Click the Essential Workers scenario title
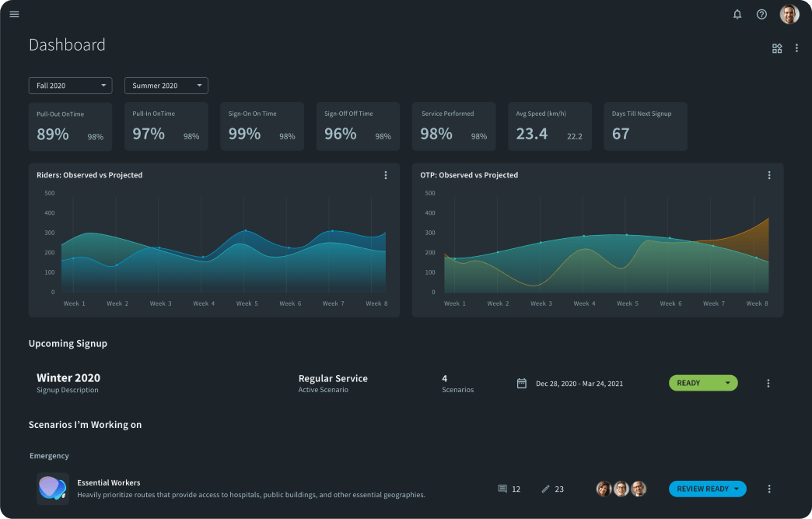 tap(109, 482)
